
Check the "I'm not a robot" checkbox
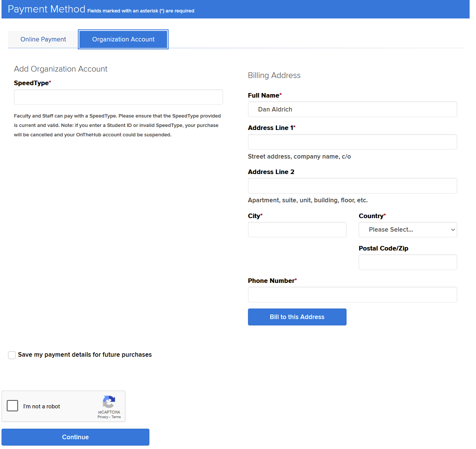pos(12,406)
